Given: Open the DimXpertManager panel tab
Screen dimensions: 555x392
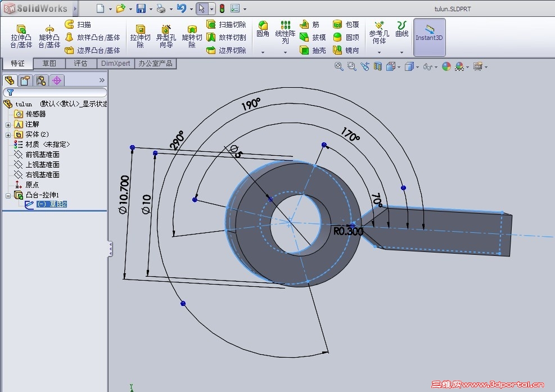Looking at the screenshot, I should point(57,80).
